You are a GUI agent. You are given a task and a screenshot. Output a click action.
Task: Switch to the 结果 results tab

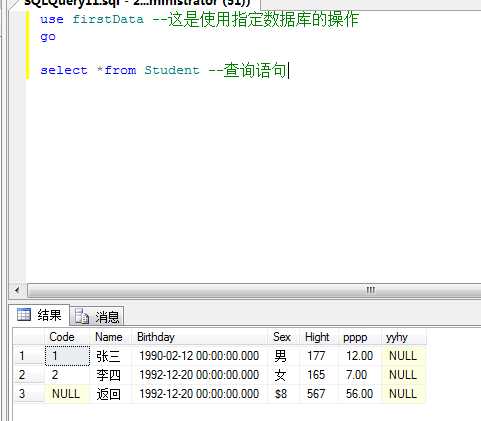[x=40, y=315]
